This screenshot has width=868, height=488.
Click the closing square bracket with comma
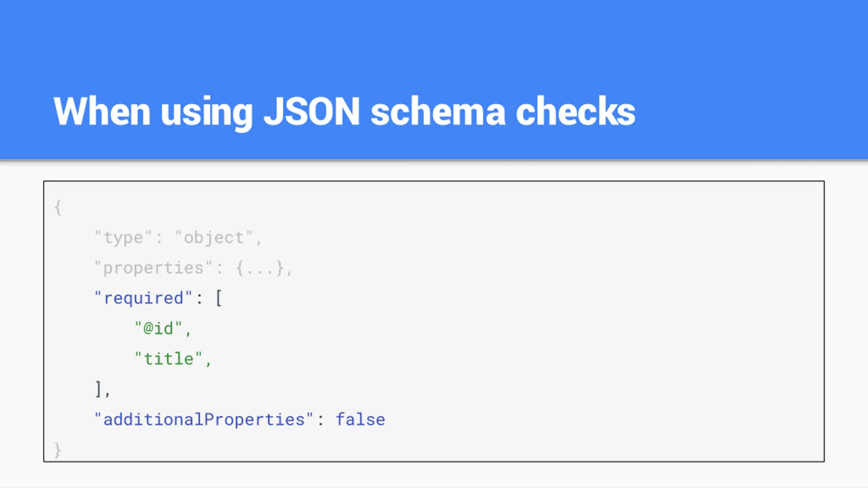point(102,389)
